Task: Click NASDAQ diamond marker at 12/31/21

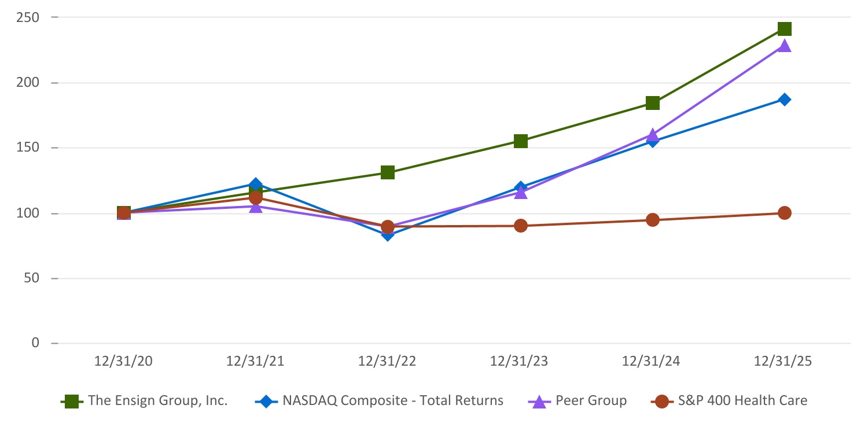Action: click(255, 185)
